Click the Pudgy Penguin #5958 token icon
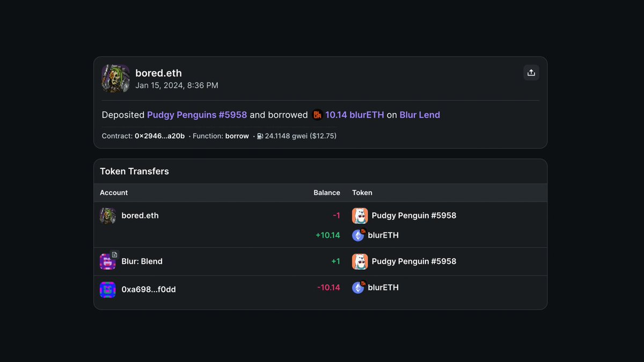 pyautogui.click(x=360, y=215)
